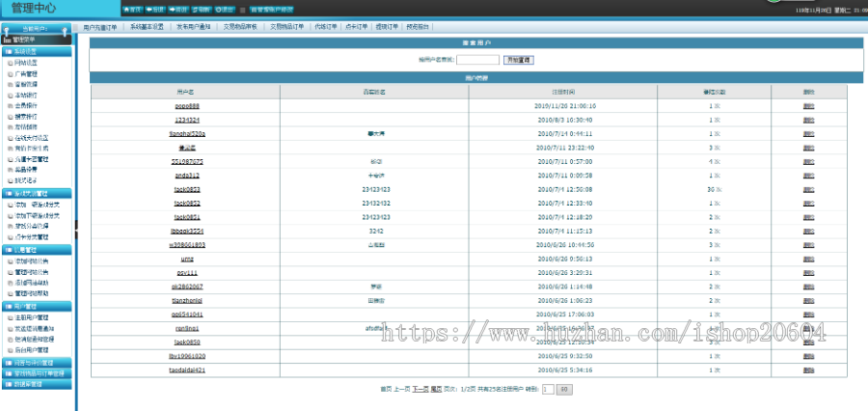Click the 前进 forward arrow button
This screenshot has height=411, width=868.
pyautogui.click(x=178, y=10)
